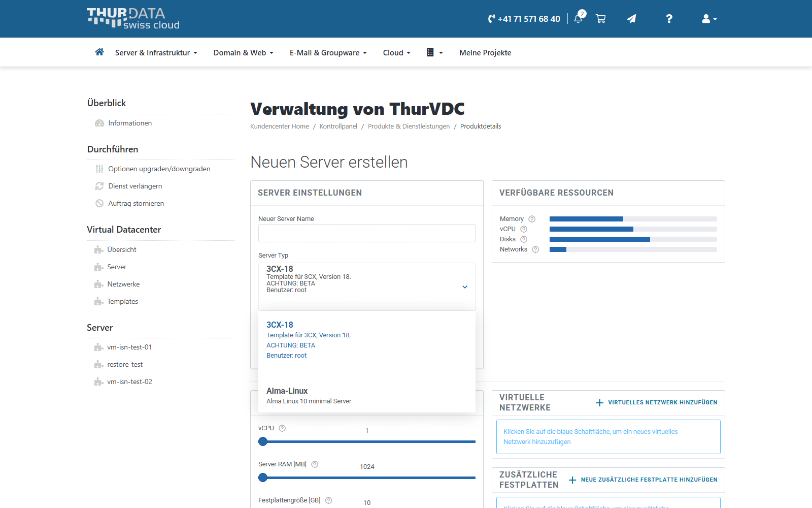Screen dimensions: 812x508
Task: Expand Domain & Web menu
Action: pos(243,53)
